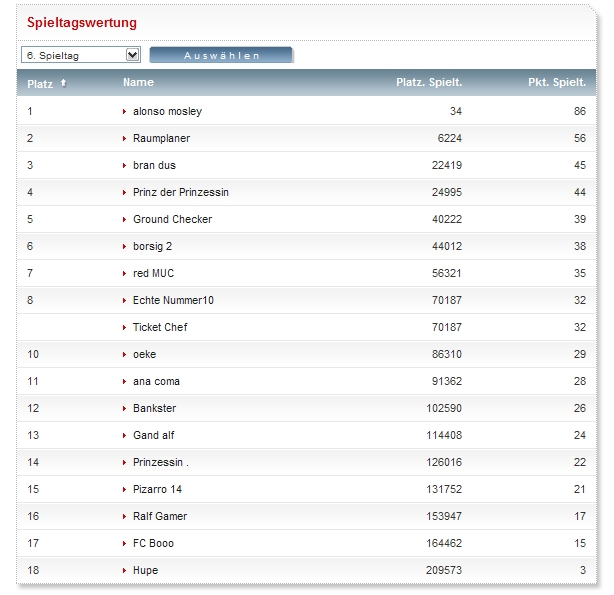Sort by Platz. Spielt. column header
Viewport: 614px width, 595px height.
429,83
